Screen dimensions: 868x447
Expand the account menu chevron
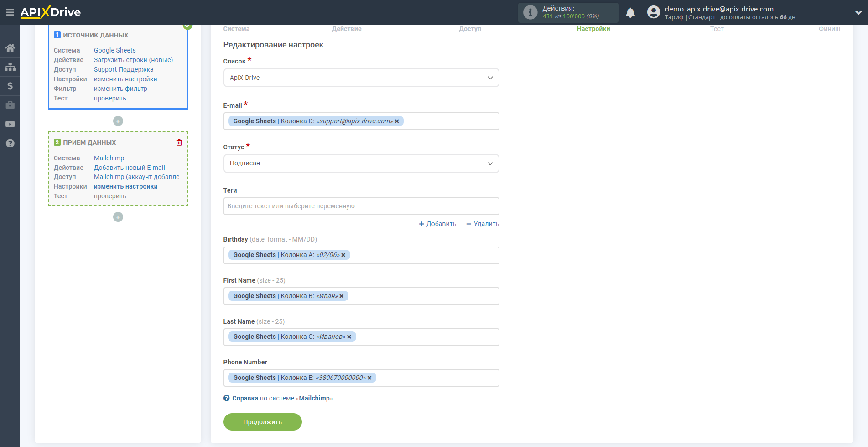[858, 13]
